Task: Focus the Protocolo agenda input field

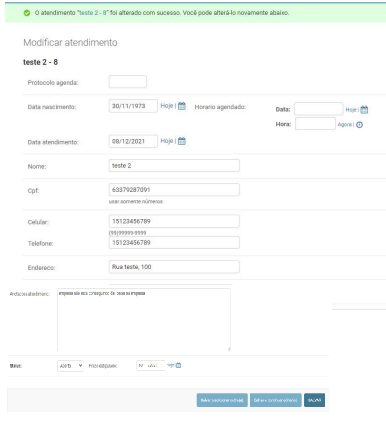Action: coord(128,82)
